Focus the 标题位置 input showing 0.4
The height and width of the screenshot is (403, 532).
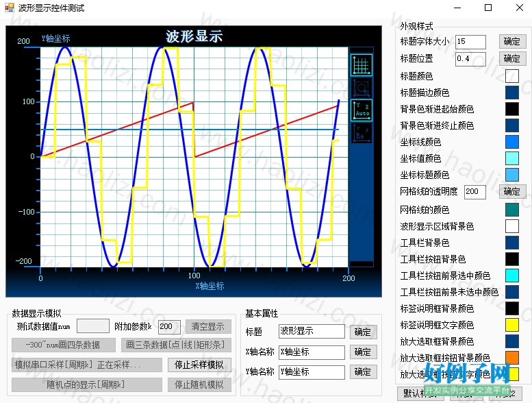point(470,59)
